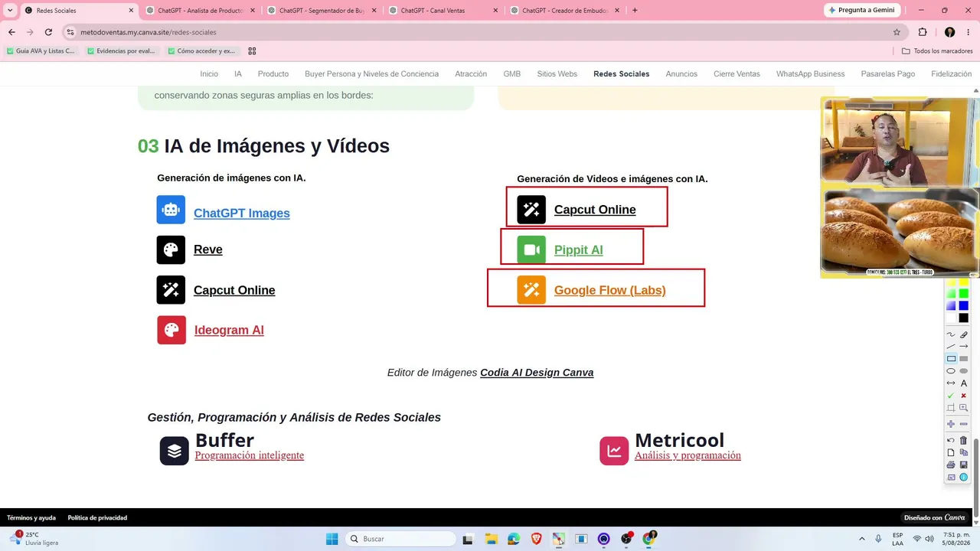Open a new browser tab
The image size is (980, 551).
[635, 11]
